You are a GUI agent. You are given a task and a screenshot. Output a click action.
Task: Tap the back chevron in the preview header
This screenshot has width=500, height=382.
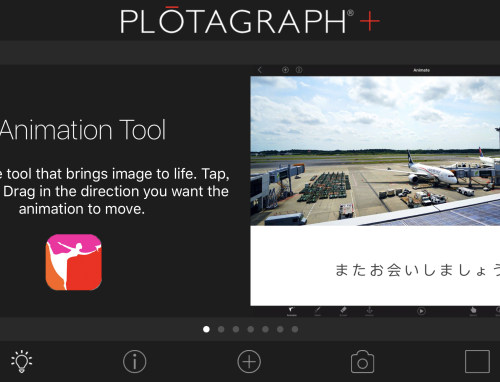pyautogui.click(x=260, y=70)
